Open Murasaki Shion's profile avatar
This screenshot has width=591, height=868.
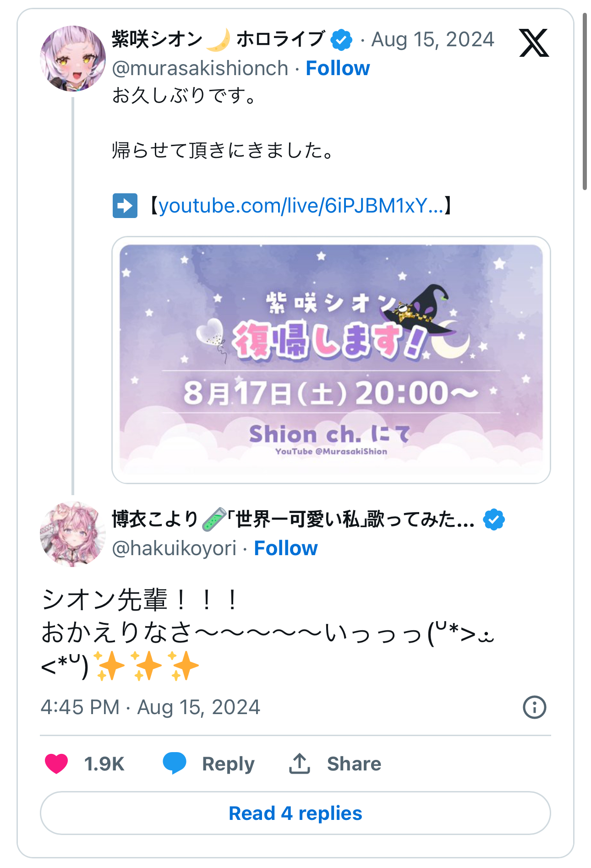(x=73, y=59)
